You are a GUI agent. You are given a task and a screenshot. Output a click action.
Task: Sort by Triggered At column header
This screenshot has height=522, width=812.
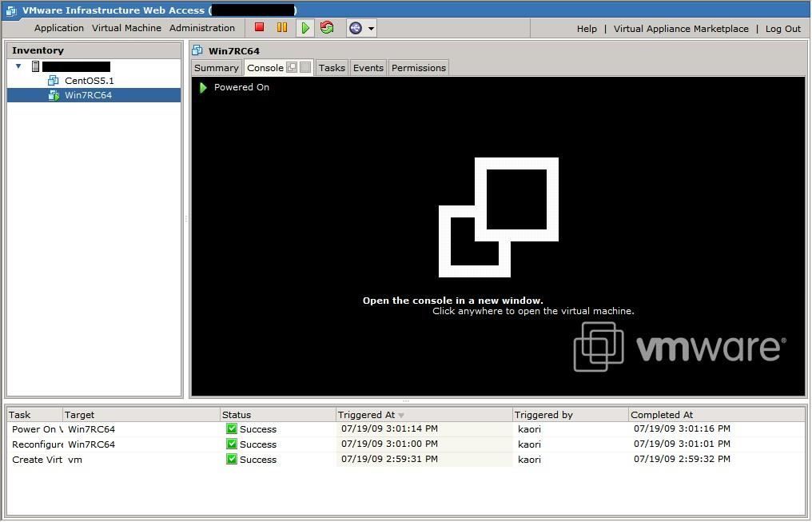[424, 415]
